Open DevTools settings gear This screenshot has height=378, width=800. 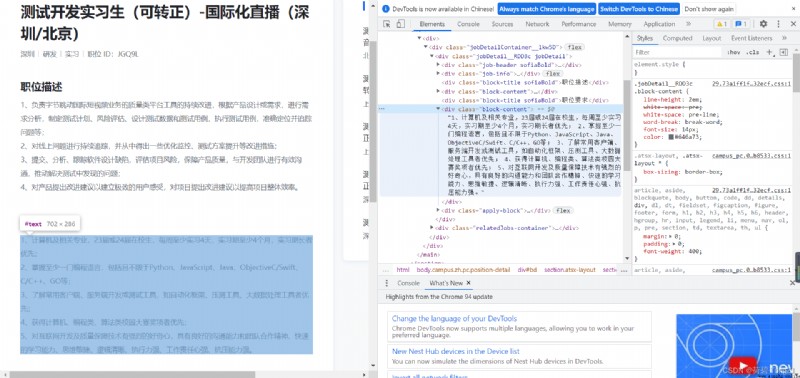pos(763,24)
